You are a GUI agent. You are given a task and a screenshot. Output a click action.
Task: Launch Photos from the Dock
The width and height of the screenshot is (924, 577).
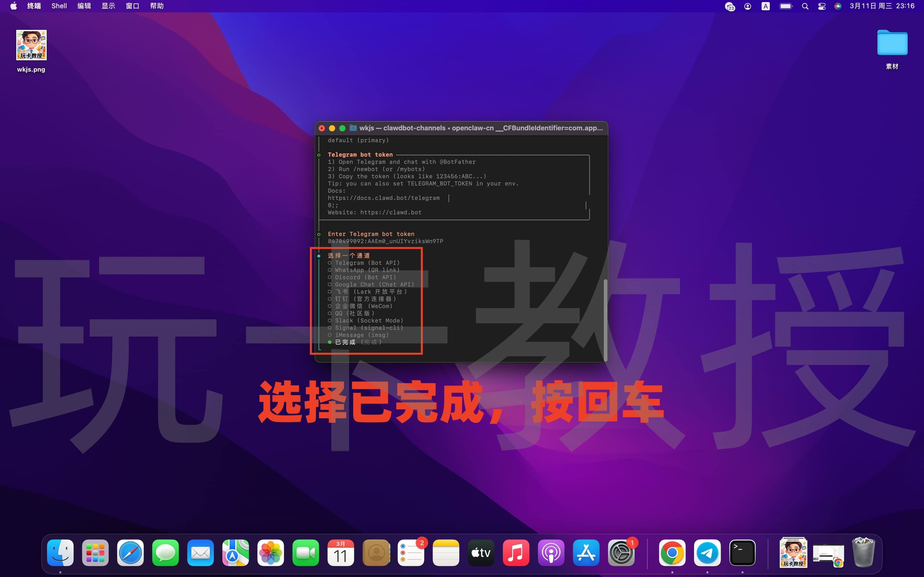tap(271, 552)
